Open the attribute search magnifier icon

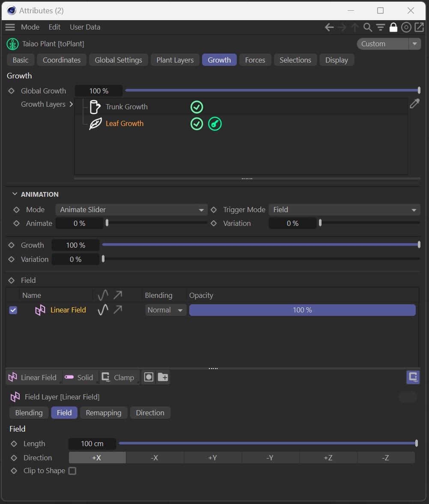pyautogui.click(x=368, y=27)
